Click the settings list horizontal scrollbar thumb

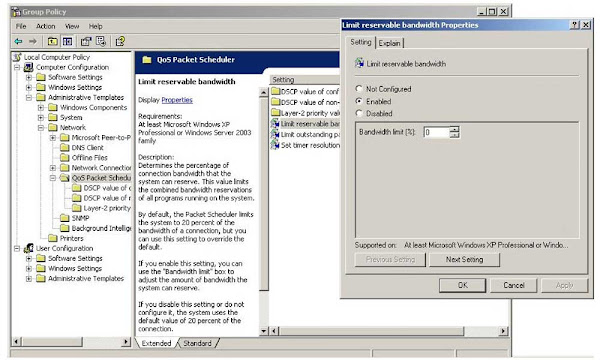click(371, 331)
